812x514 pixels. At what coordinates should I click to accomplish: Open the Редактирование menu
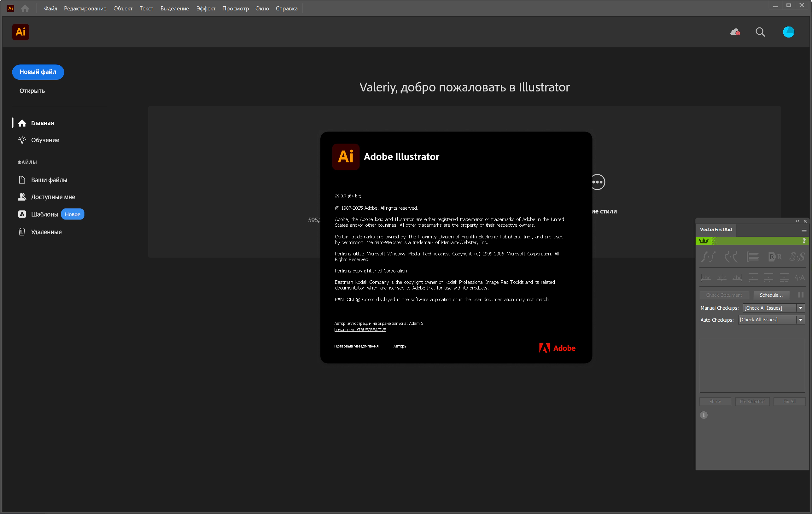85,9
